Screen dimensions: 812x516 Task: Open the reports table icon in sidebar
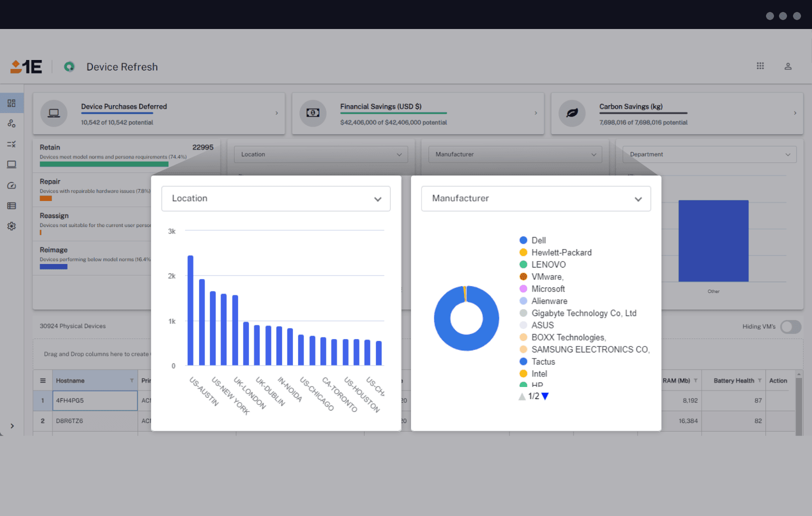coord(11,205)
